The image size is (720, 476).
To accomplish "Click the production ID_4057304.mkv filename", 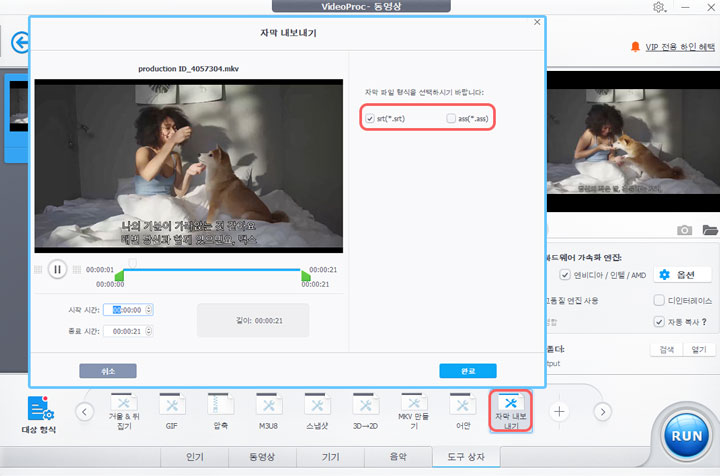I will point(188,69).
